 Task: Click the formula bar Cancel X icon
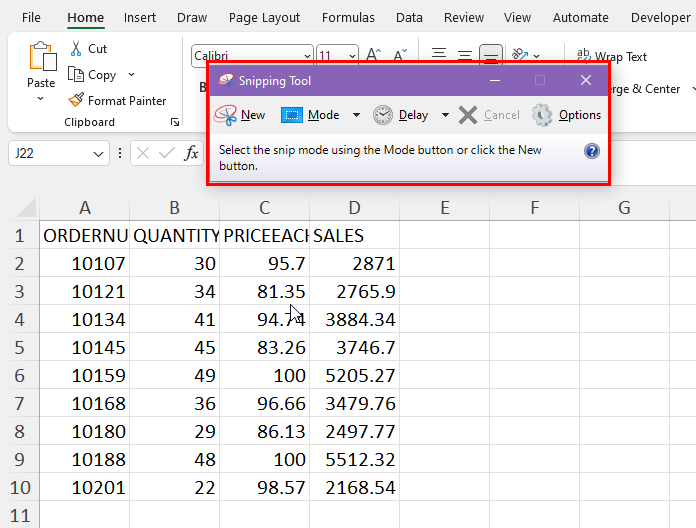click(143, 154)
